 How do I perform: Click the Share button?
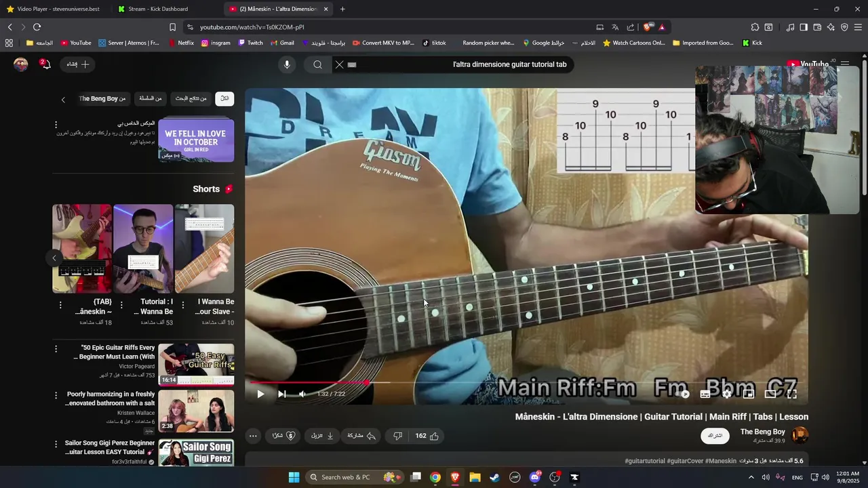click(x=361, y=436)
